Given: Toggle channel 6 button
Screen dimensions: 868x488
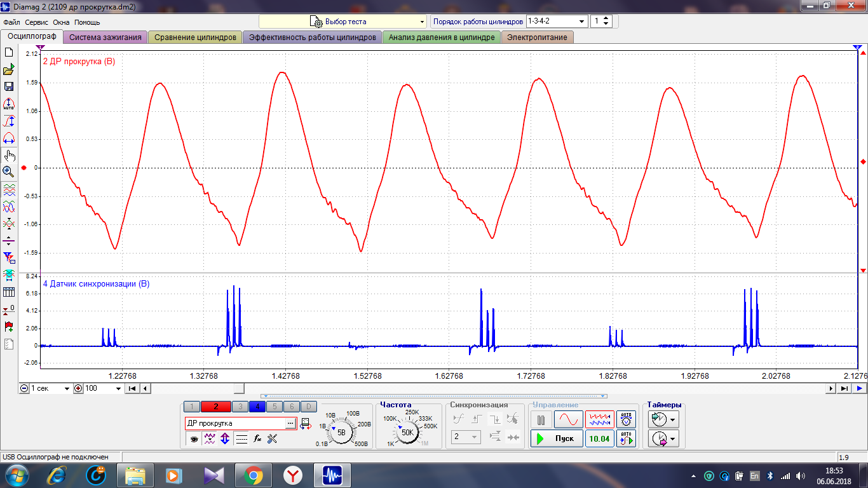Looking at the screenshot, I should pyautogui.click(x=291, y=407).
